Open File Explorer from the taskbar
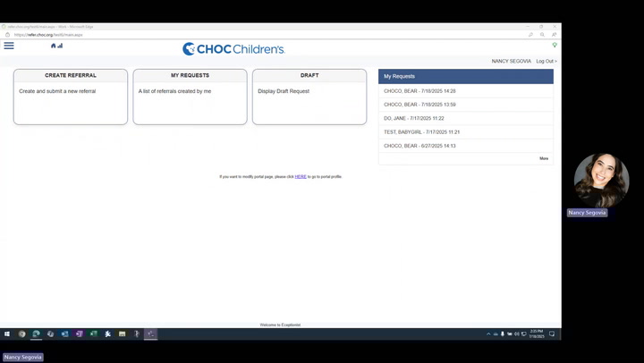 coord(122,333)
